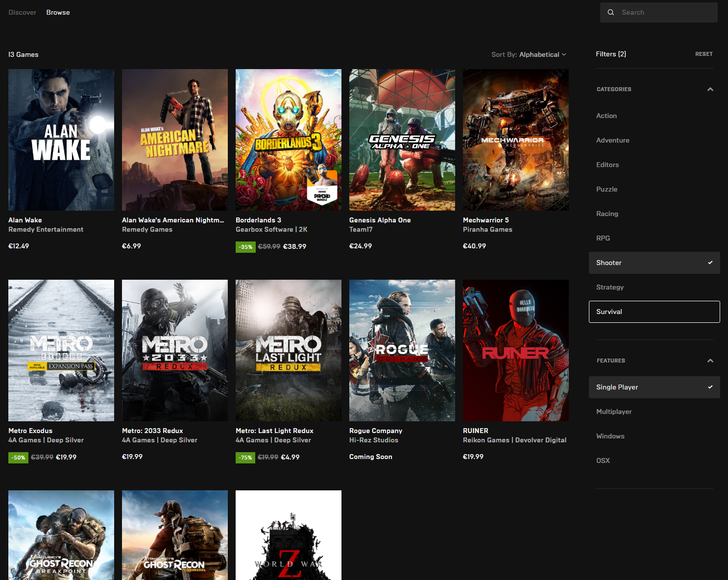Open the Metro Last Light Redux cover
728x580 pixels.
[x=289, y=350]
